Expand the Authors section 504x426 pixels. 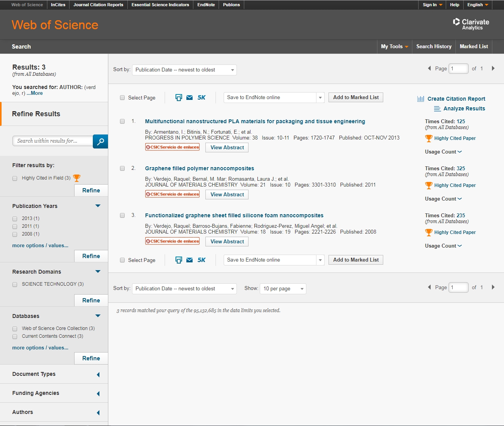point(98,413)
